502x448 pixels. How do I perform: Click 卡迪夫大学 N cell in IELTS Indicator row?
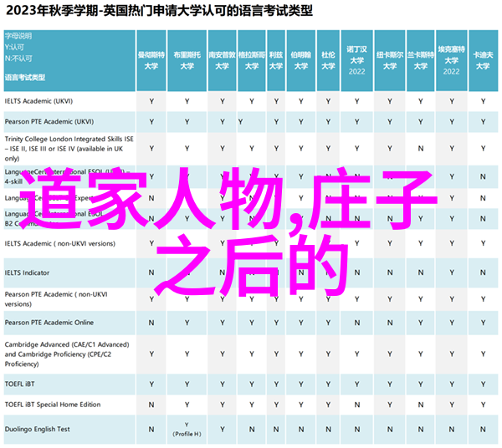[483, 272]
